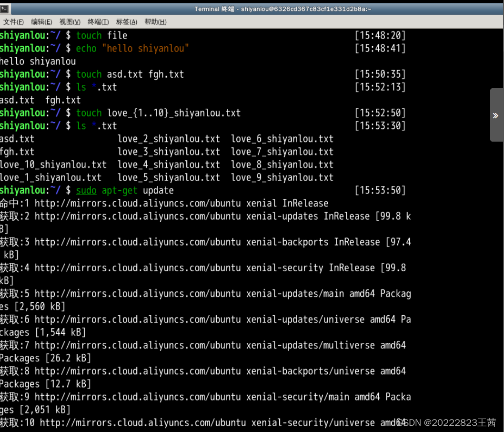Click the timestamp [15:53:50]
The height and width of the screenshot is (432, 504).
point(380,190)
